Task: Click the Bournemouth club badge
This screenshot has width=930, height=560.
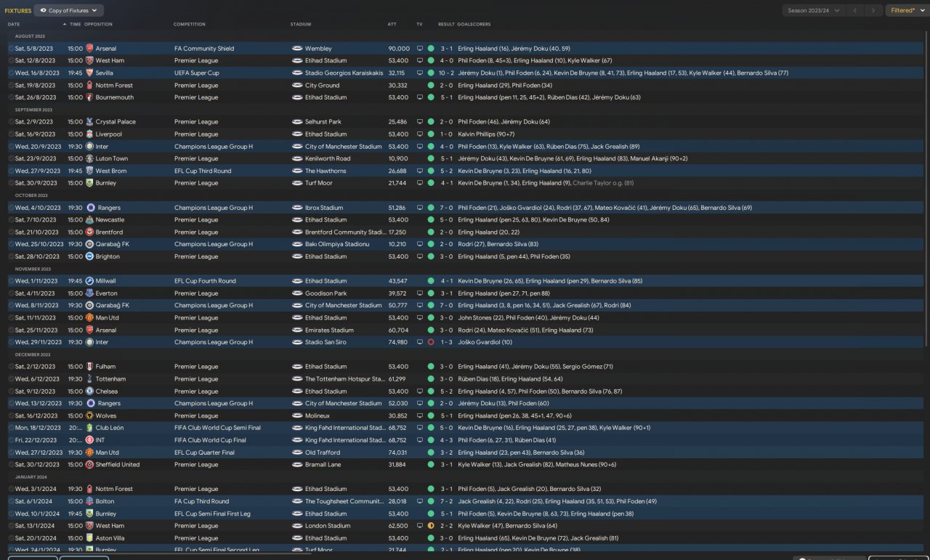Action: tap(89, 97)
